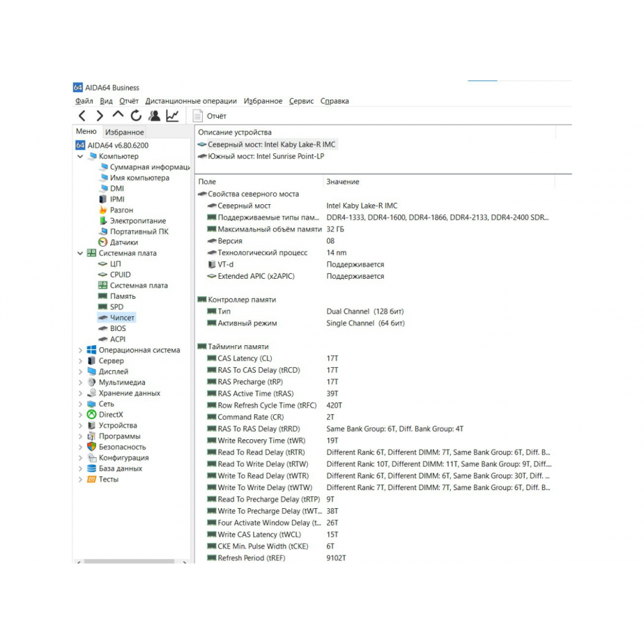Image resolution: width=644 pixels, height=644 pixels.
Task: Expand the Сервер tree node
Action: pyautogui.click(x=80, y=361)
